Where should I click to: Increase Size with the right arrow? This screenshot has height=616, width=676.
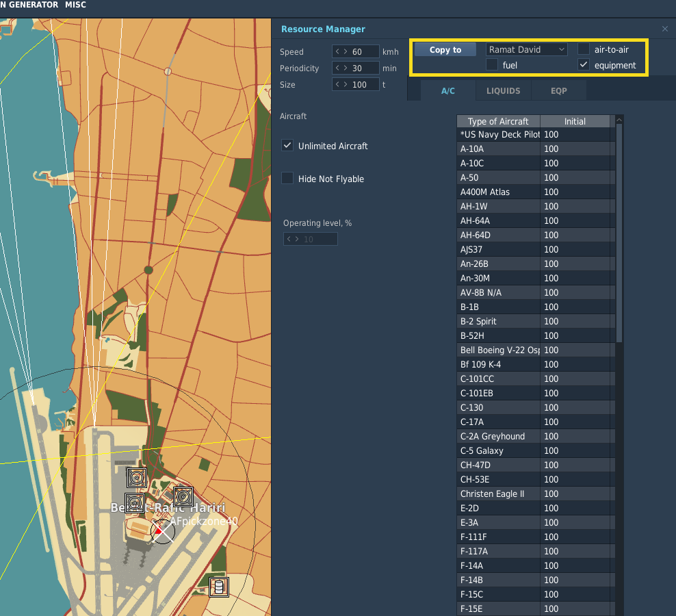346,84
